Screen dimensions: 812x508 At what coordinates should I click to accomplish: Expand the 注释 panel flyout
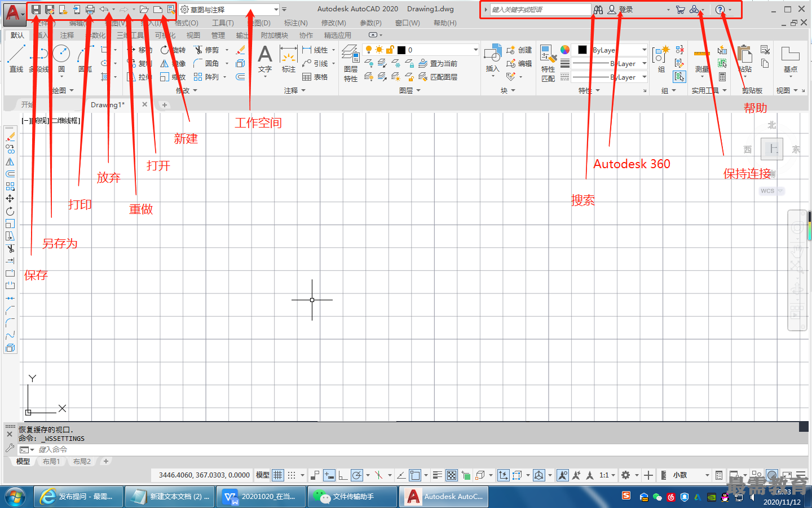[x=295, y=90]
